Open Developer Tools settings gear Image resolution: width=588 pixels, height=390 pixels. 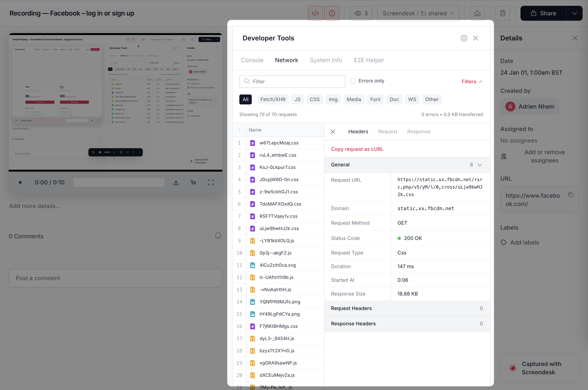(x=464, y=38)
